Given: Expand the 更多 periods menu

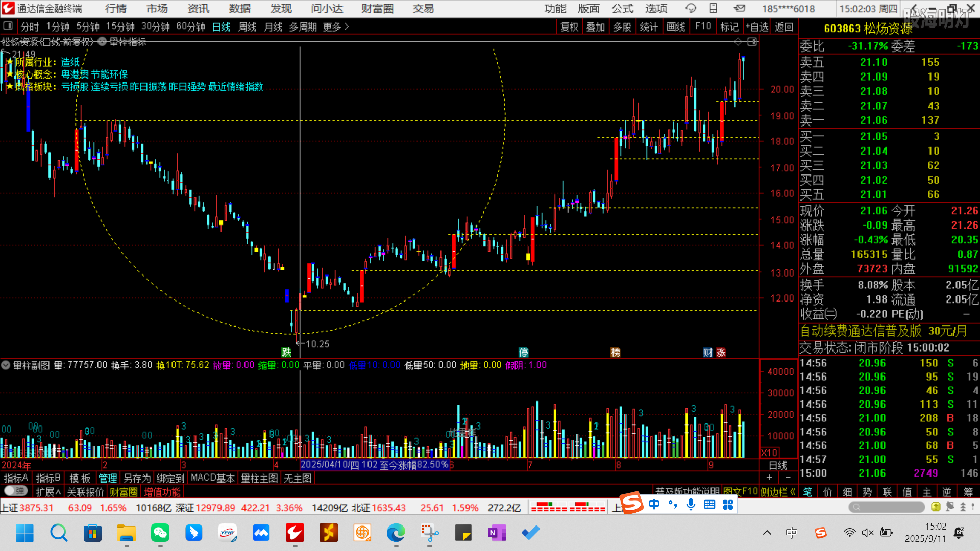Looking at the screenshot, I should tap(336, 27).
